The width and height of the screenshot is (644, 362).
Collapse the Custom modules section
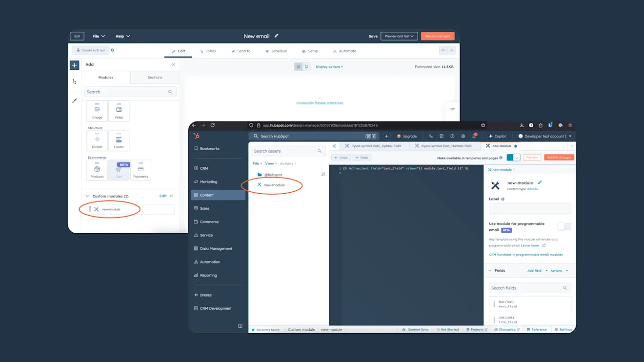point(88,196)
